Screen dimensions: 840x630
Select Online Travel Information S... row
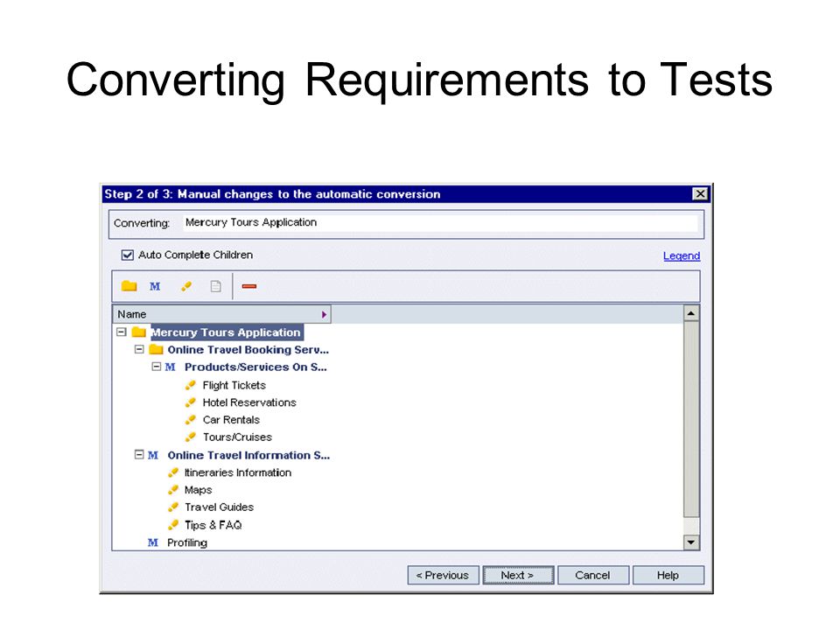tap(248, 455)
